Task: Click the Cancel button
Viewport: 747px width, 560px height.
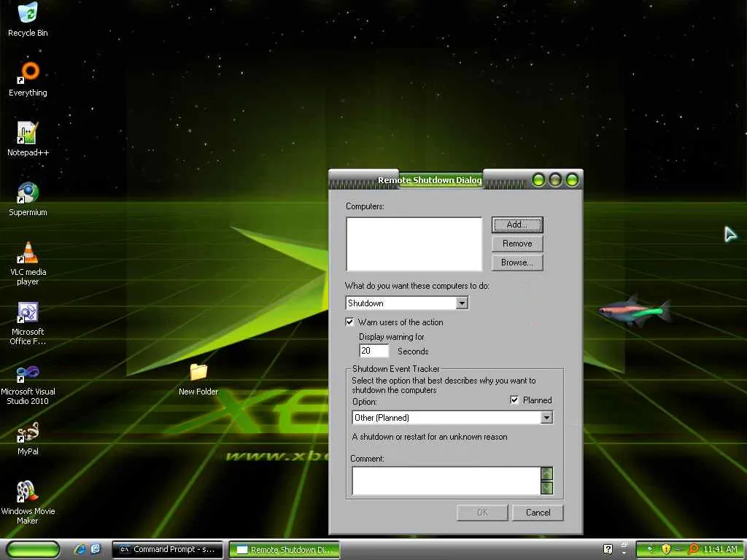Action: click(x=538, y=513)
